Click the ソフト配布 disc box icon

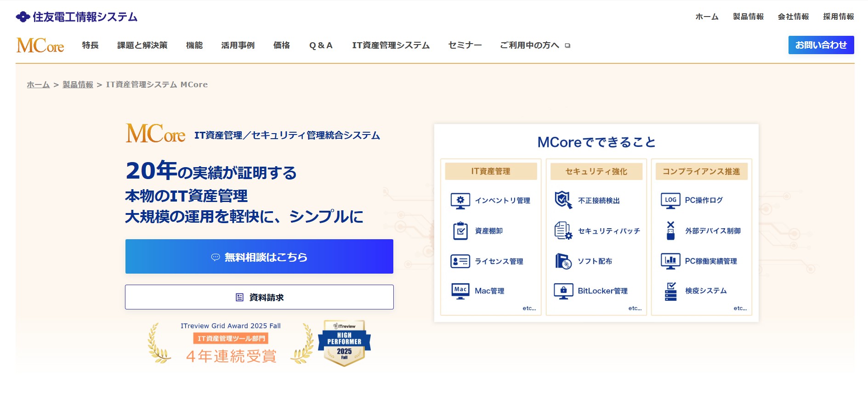tap(563, 261)
